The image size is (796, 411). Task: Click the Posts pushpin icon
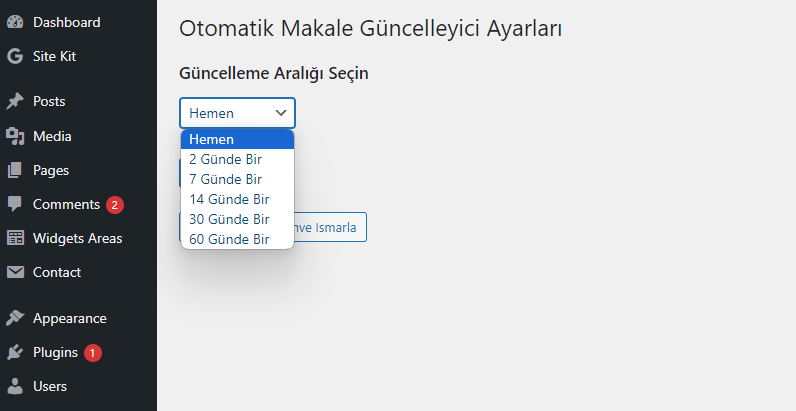(x=15, y=101)
